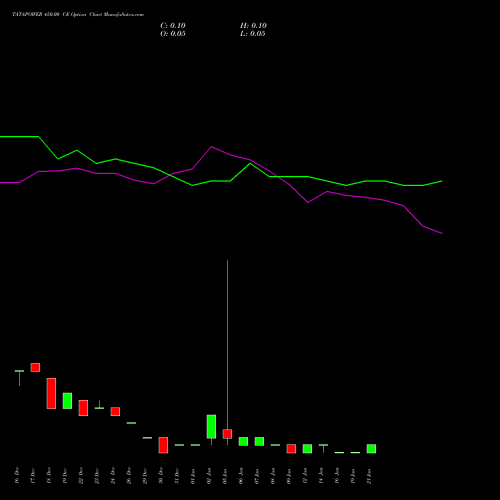The width and height of the screenshot is (500, 500).
Task: Select the red candle above 09 Jan
Action: pyautogui.click(x=291, y=449)
